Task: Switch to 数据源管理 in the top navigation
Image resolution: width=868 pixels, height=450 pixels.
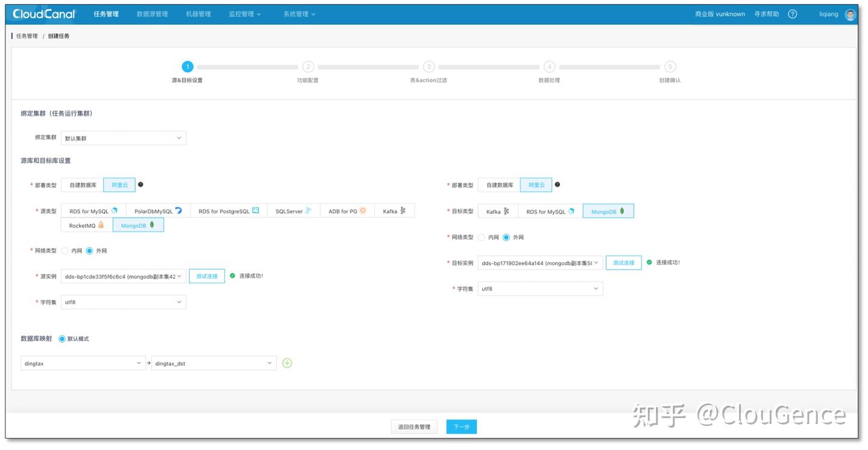Action: point(153,13)
